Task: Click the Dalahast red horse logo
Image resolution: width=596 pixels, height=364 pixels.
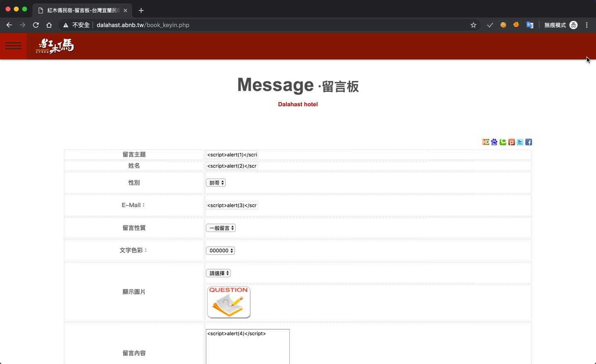Action: [55, 46]
